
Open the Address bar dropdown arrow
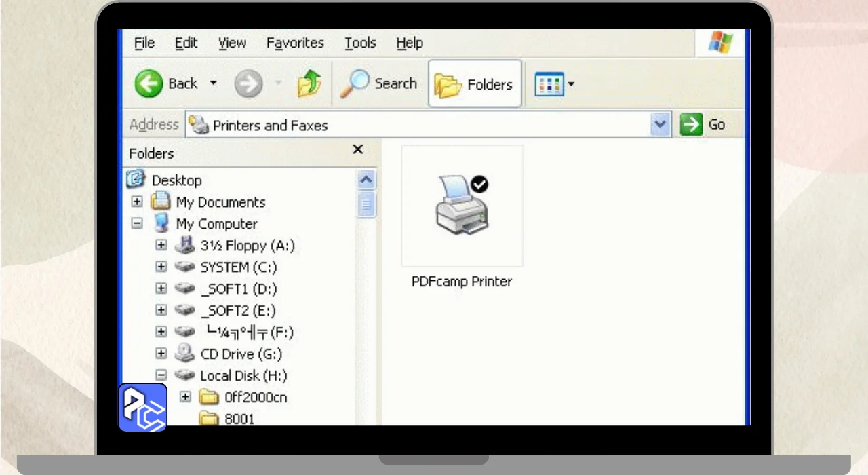tap(660, 125)
